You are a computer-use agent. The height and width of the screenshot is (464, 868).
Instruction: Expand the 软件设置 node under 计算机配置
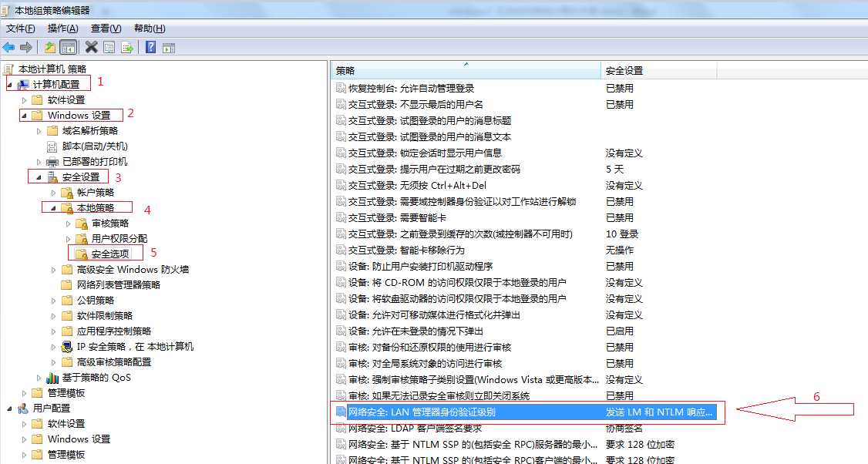24,100
